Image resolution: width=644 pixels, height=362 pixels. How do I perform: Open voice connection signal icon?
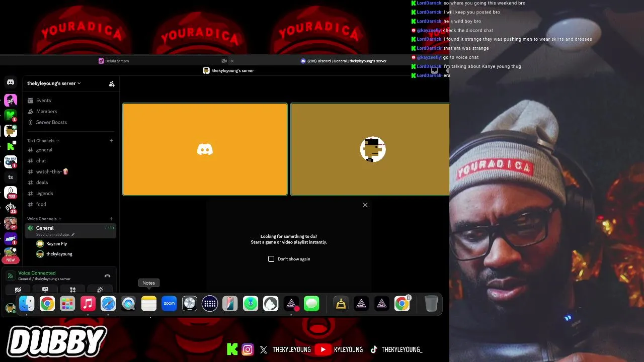[11, 276]
